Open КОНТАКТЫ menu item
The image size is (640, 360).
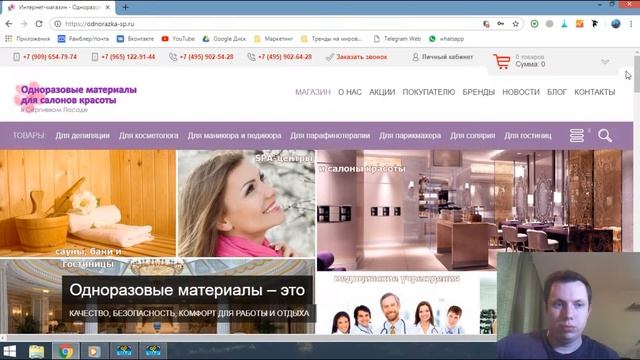[x=595, y=92]
